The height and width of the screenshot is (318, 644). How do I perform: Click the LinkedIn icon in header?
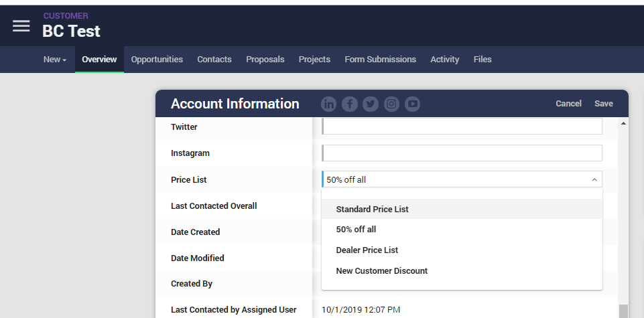click(x=328, y=104)
